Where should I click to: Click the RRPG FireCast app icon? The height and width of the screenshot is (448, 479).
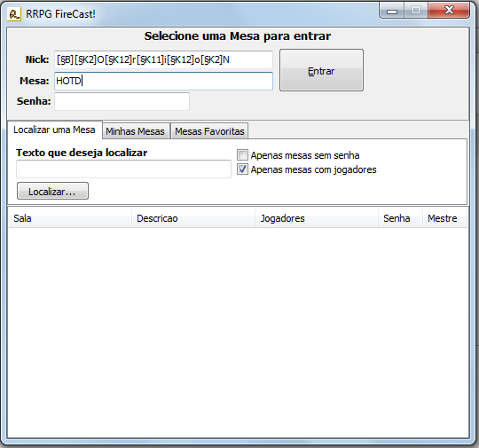(x=14, y=14)
